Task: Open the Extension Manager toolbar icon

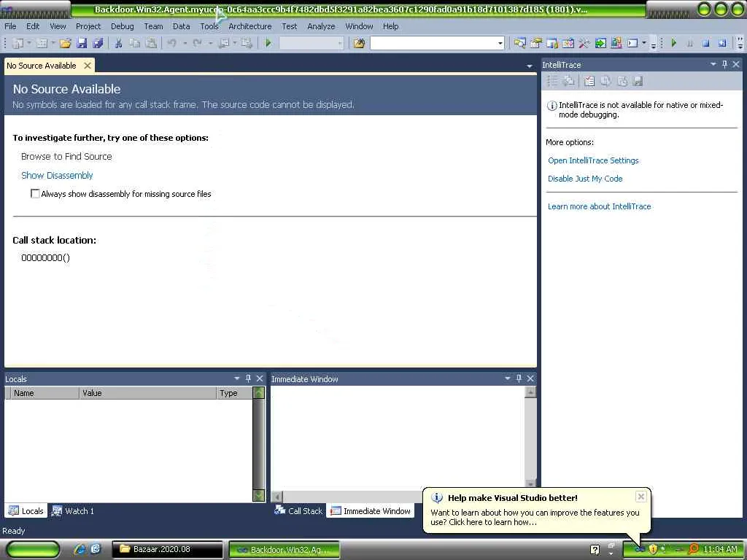Action: tap(616, 43)
